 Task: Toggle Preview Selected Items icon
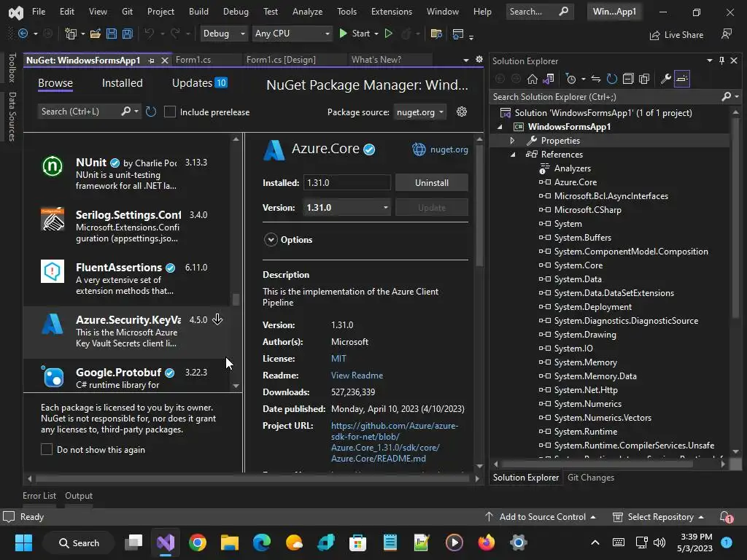coord(682,79)
